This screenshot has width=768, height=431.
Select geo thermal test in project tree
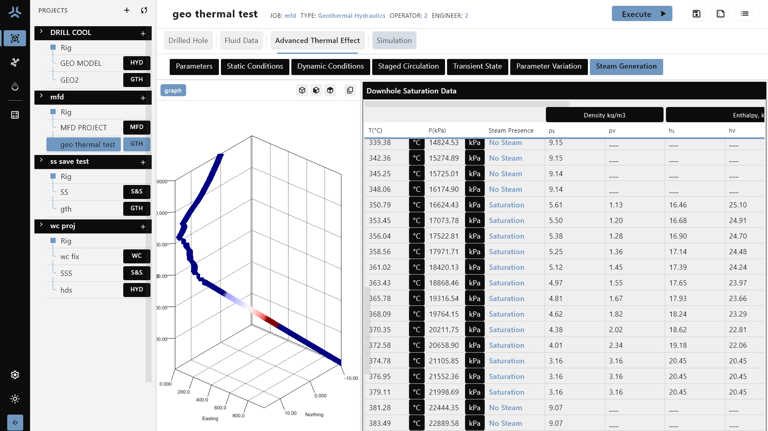coord(84,144)
